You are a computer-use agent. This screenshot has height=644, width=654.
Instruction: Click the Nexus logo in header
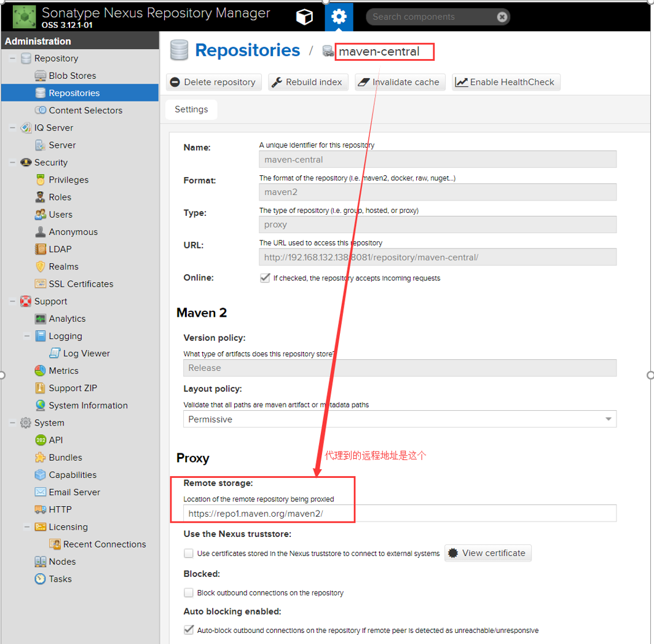tap(25, 17)
